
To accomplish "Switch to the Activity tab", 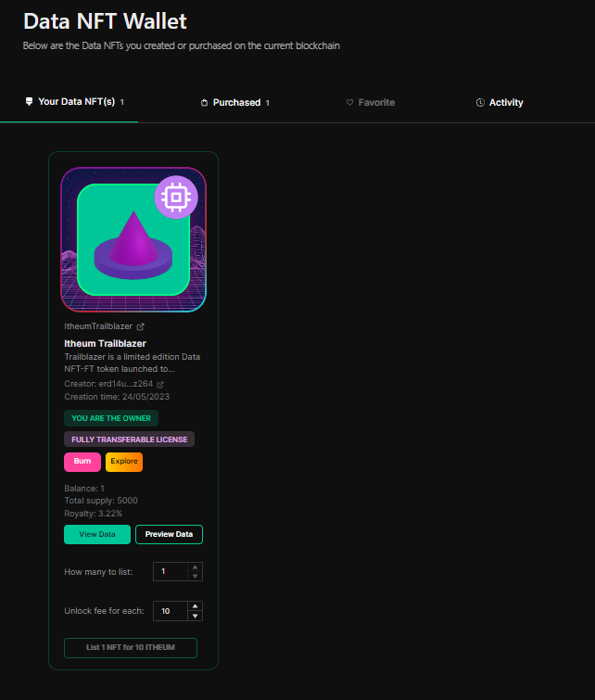I will click(500, 103).
